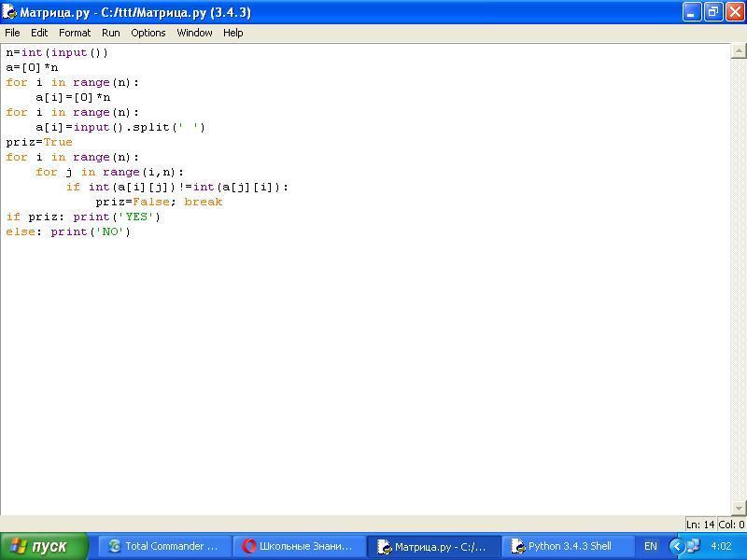
Task: Place cursor in line 'n=int(input())'
Action: pos(57,52)
